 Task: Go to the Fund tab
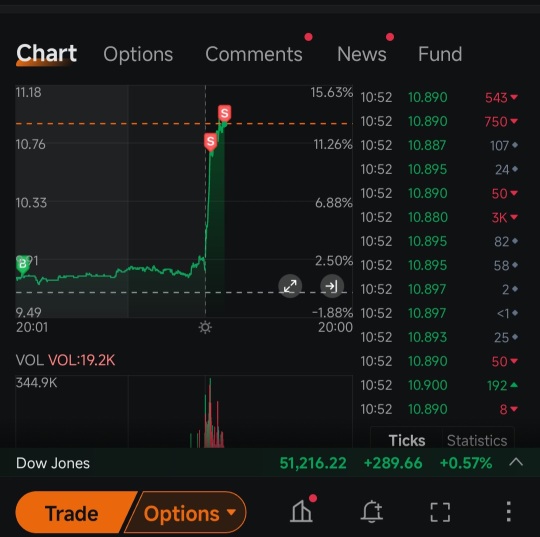(x=440, y=54)
